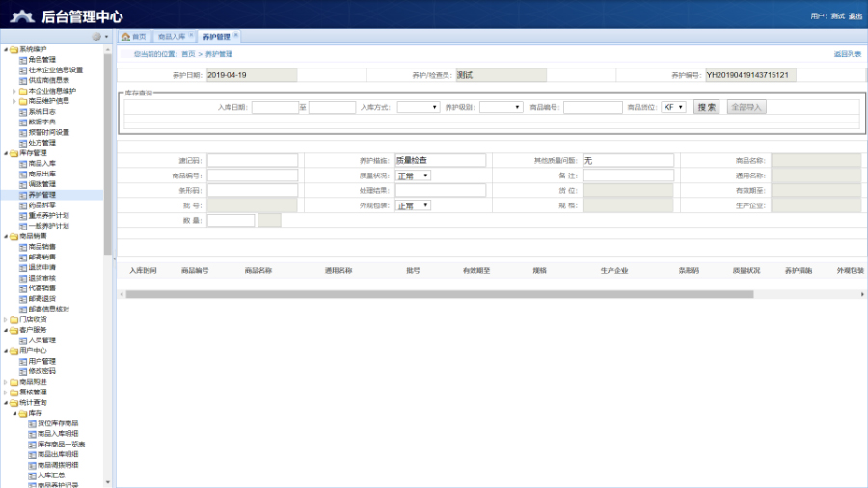The image size is (868, 488).
Task: Expand the 门店收货 tree node
Action: pyautogui.click(x=6, y=320)
